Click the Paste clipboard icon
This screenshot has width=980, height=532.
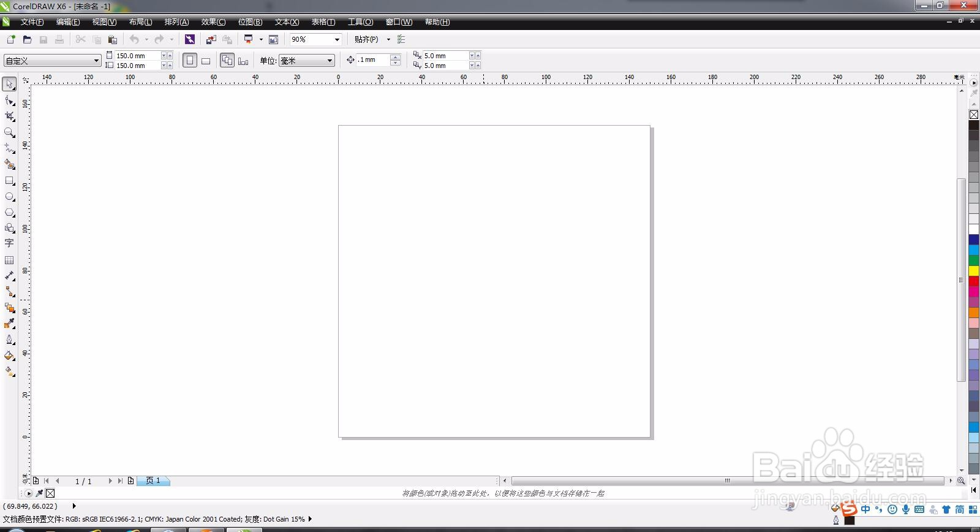coord(112,39)
